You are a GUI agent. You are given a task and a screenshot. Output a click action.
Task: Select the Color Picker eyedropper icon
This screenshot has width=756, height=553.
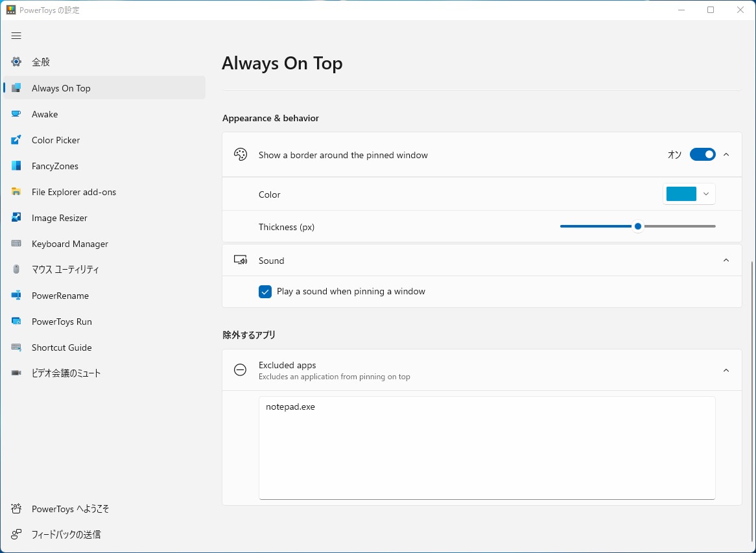(x=17, y=140)
